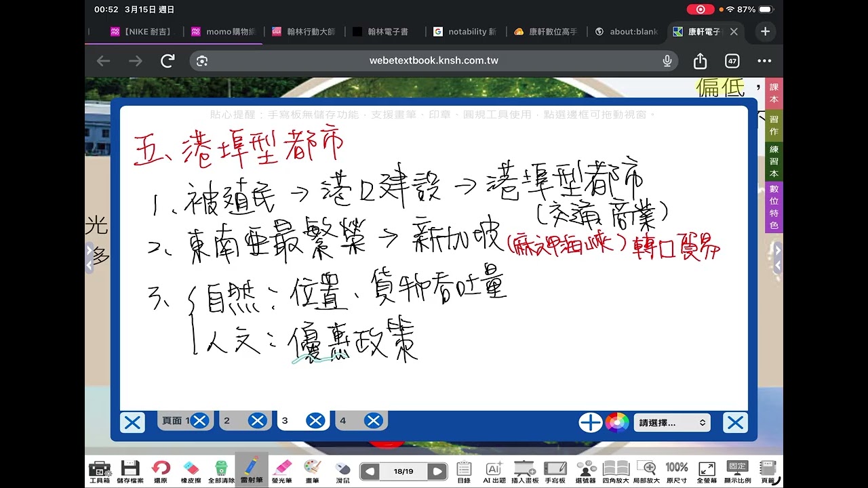Close writing-board page 3 tab
Screen dimensions: 868x488
click(x=315, y=421)
